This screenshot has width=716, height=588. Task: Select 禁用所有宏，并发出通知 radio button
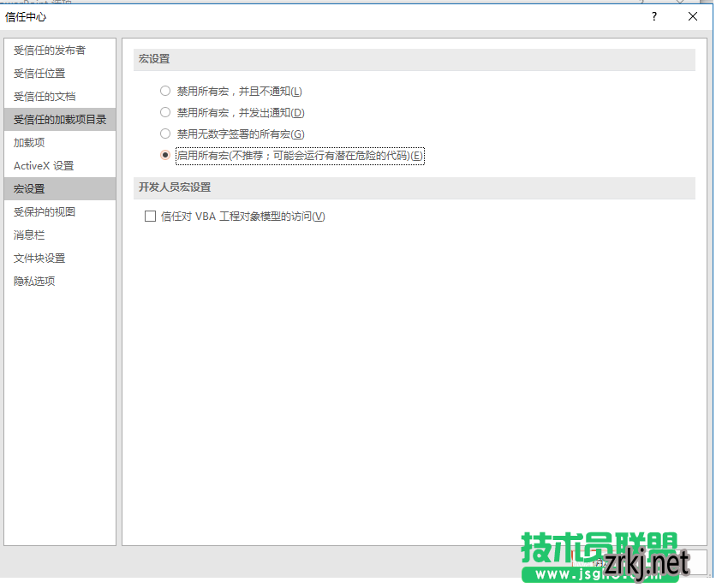pos(165,112)
